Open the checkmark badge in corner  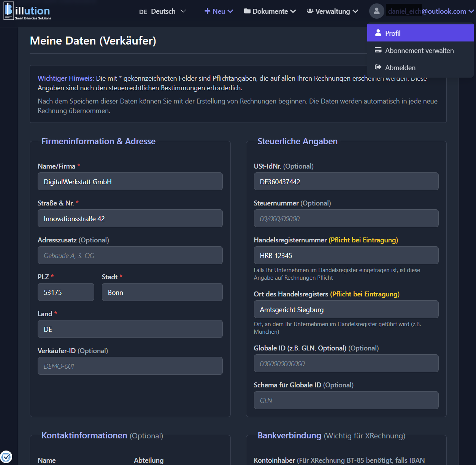click(x=6, y=457)
